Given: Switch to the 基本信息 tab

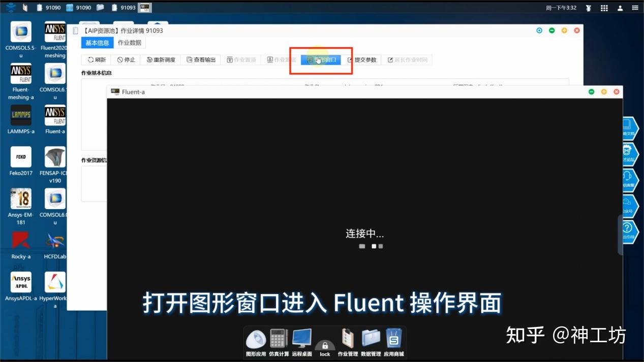Looking at the screenshot, I should [97, 43].
